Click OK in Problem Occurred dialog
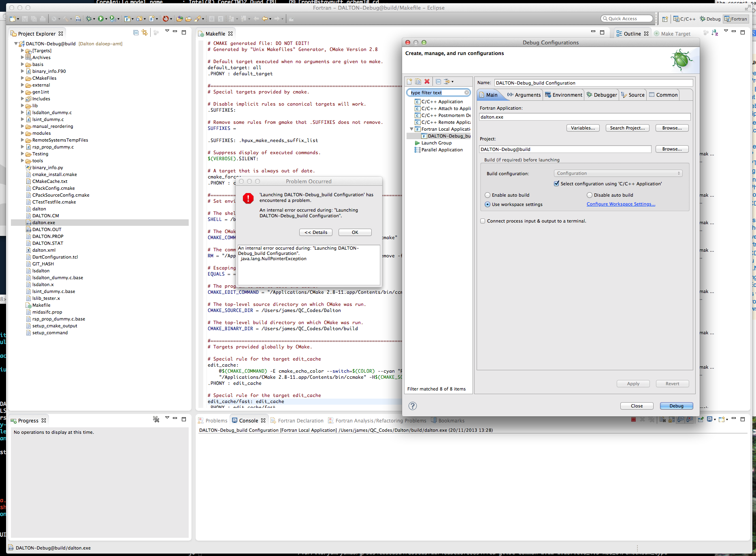The height and width of the screenshot is (556, 756). point(355,232)
